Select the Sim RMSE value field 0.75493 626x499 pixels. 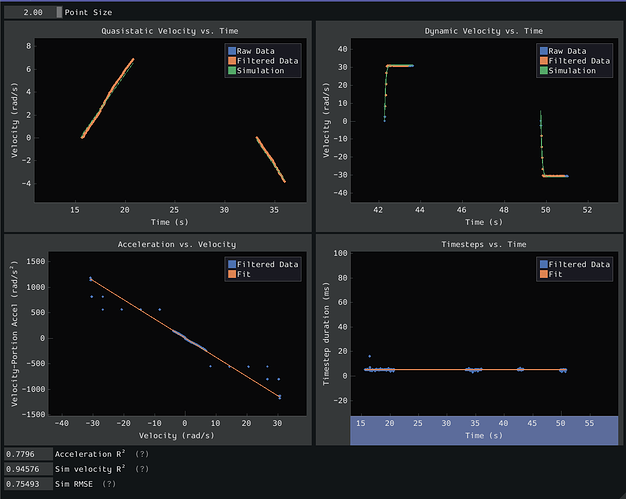28,484
